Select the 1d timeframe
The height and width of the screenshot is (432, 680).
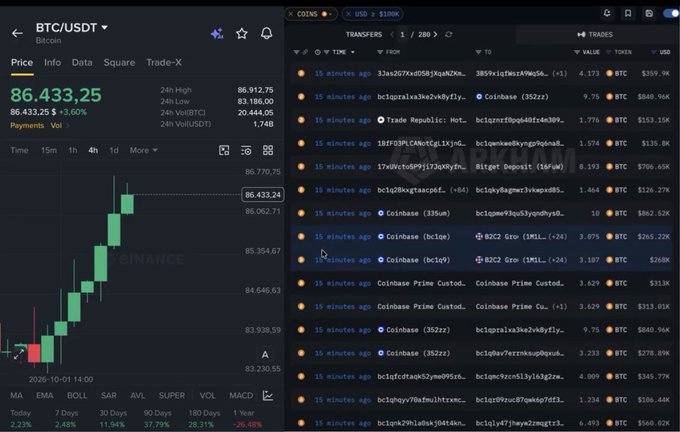[114, 150]
